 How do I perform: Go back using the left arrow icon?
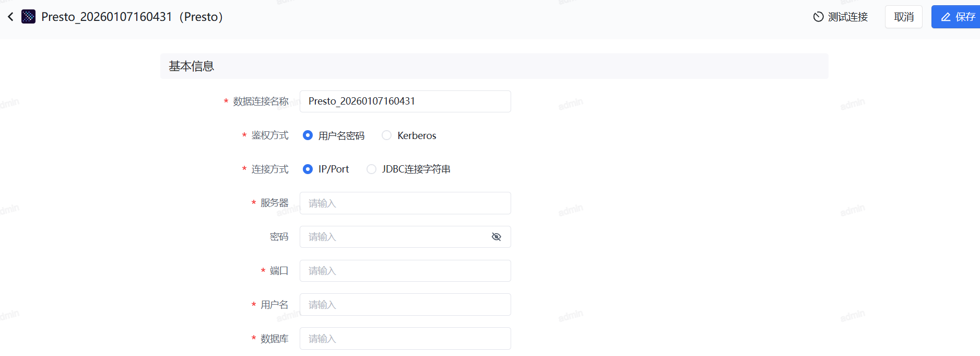[10, 17]
